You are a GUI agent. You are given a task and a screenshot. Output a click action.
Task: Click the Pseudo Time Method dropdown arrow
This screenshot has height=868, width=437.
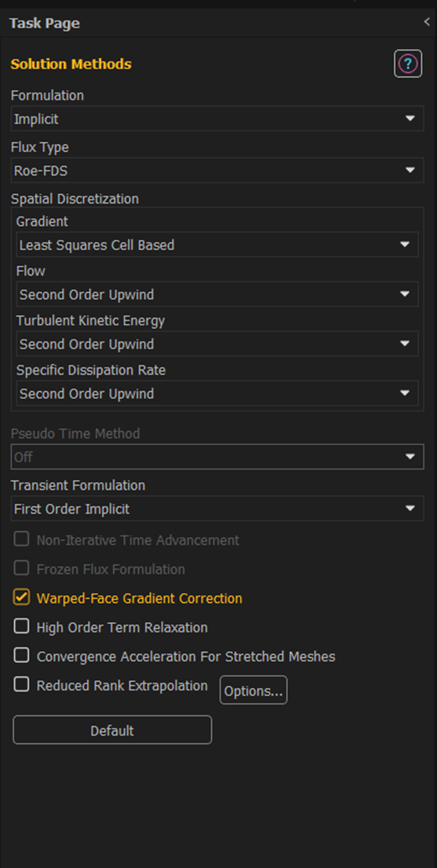[410, 457]
